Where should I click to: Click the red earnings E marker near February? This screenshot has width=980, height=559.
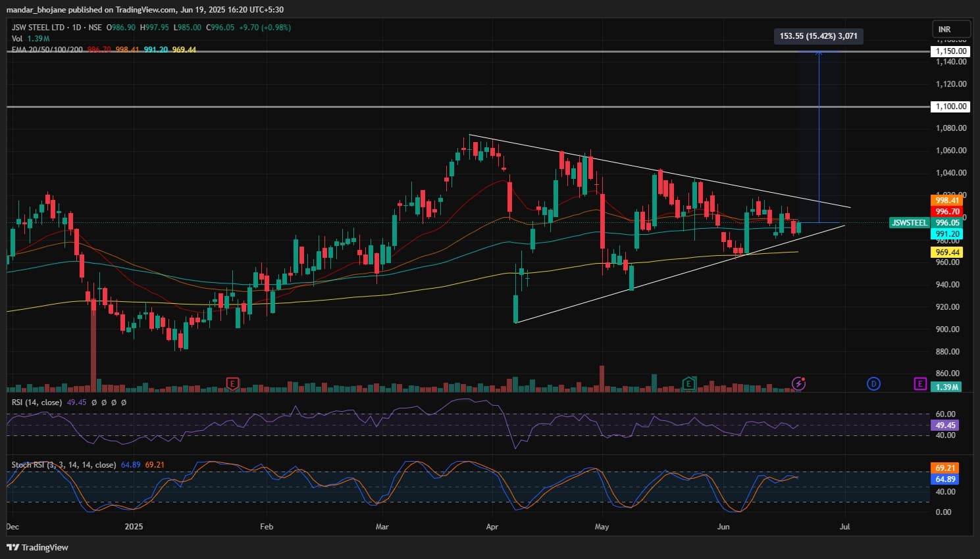[x=232, y=383]
